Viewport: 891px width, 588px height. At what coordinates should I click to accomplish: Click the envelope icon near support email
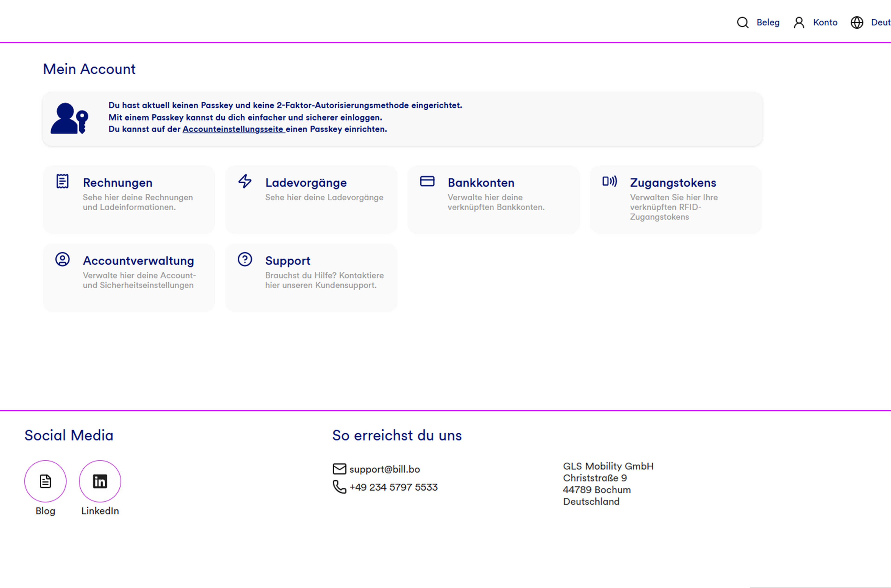coord(339,469)
